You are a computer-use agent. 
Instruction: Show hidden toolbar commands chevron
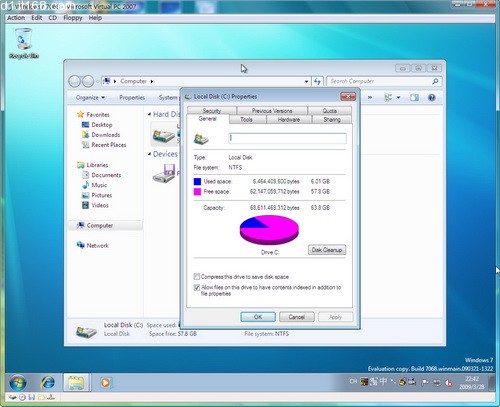point(370,98)
